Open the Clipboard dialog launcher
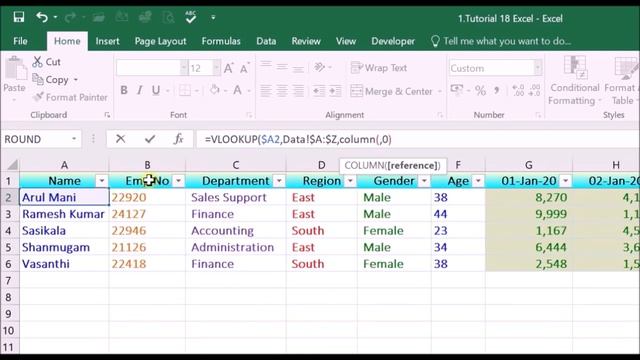The width and height of the screenshot is (640, 360). [x=107, y=115]
